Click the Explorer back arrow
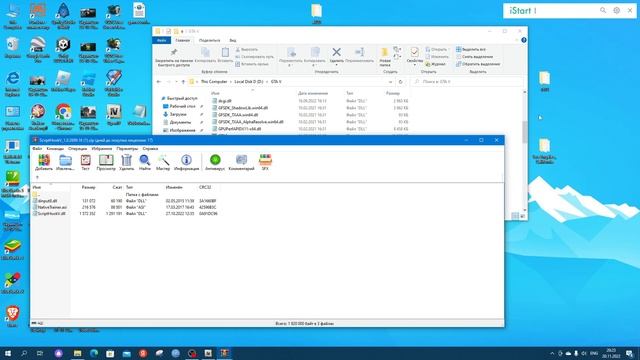Viewport: 640px width, 360px height. 159,82
